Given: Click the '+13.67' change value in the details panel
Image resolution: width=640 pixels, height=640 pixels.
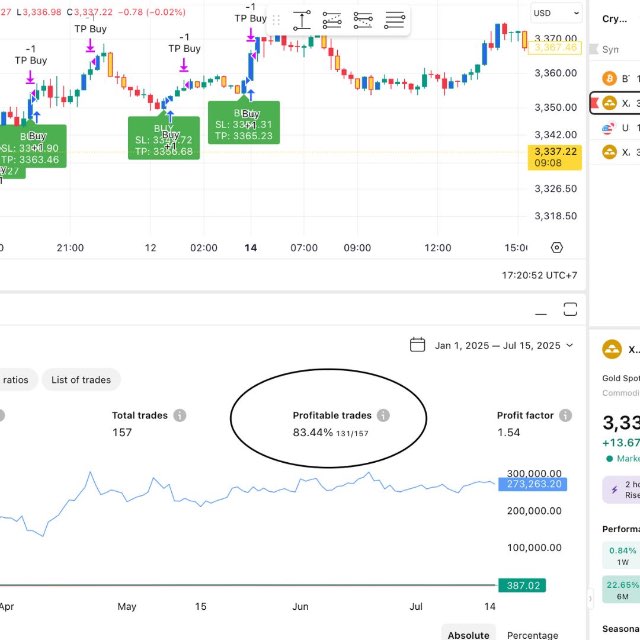Looking at the screenshot, I should point(621,443).
